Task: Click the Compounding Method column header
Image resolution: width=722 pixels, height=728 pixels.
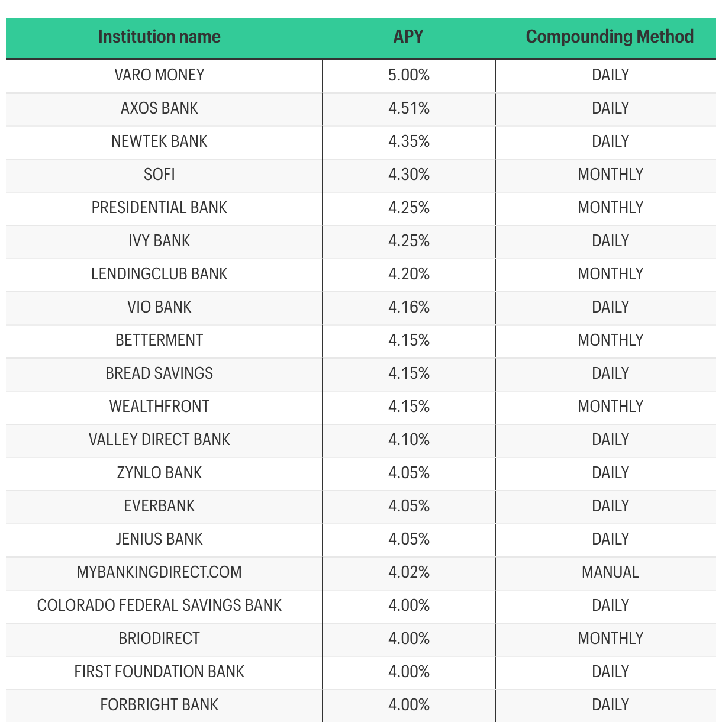Action: click(x=610, y=37)
